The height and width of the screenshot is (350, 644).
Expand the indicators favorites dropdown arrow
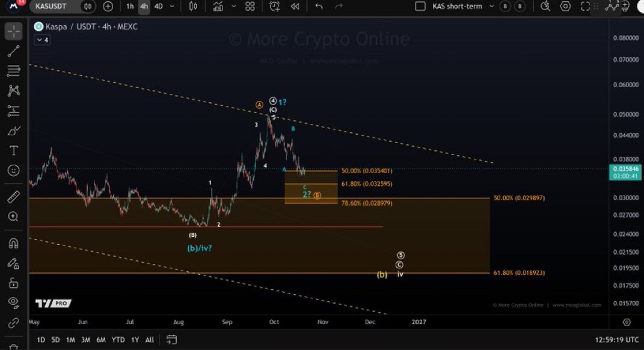click(234, 6)
